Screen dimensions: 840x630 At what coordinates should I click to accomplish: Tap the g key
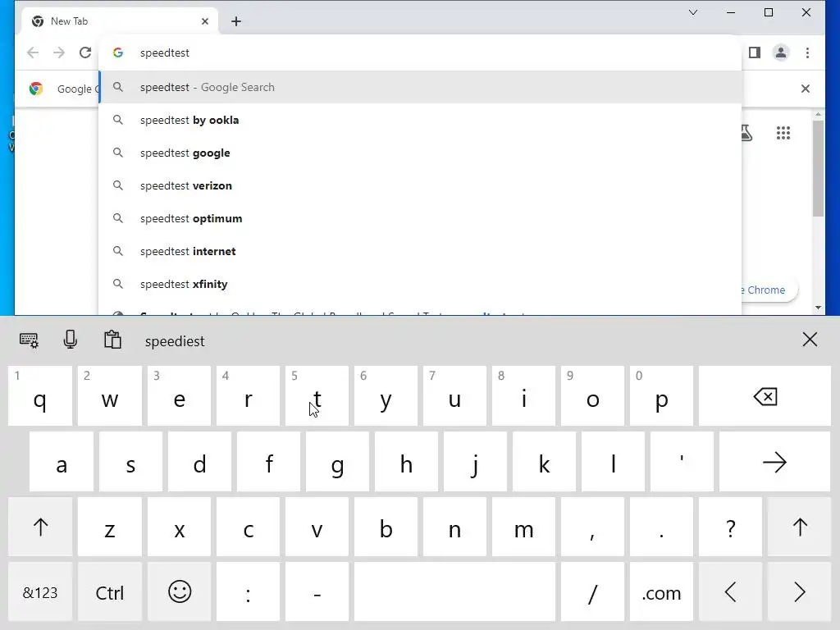[x=337, y=462]
